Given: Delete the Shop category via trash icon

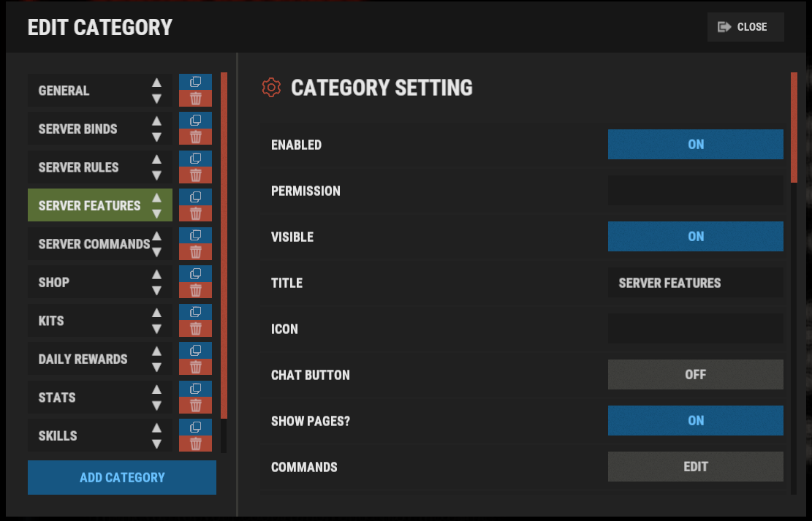Looking at the screenshot, I should click(x=195, y=290).
